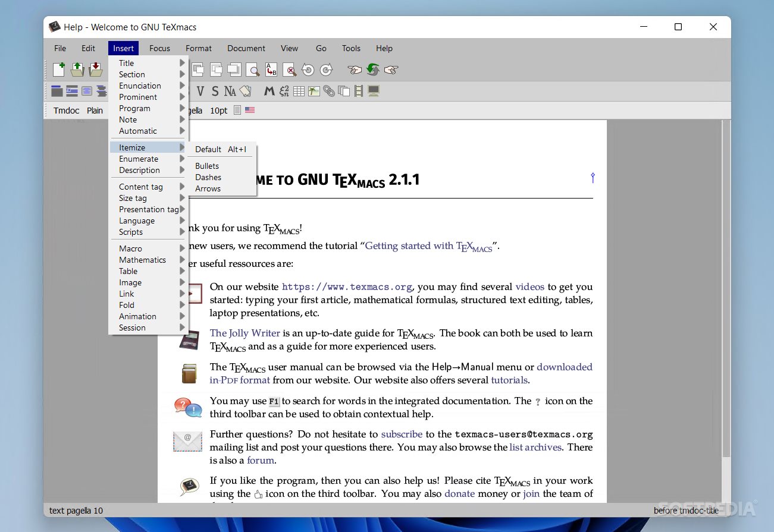Click the copy toolbar icon
The image size is (774, 532).
[x=216, y=70]
